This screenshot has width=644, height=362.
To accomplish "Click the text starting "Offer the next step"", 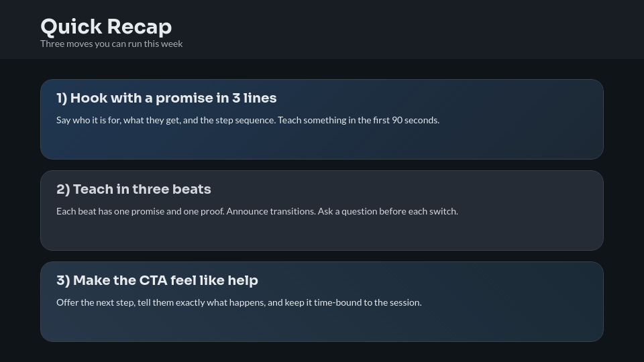I will pos(239,303).
